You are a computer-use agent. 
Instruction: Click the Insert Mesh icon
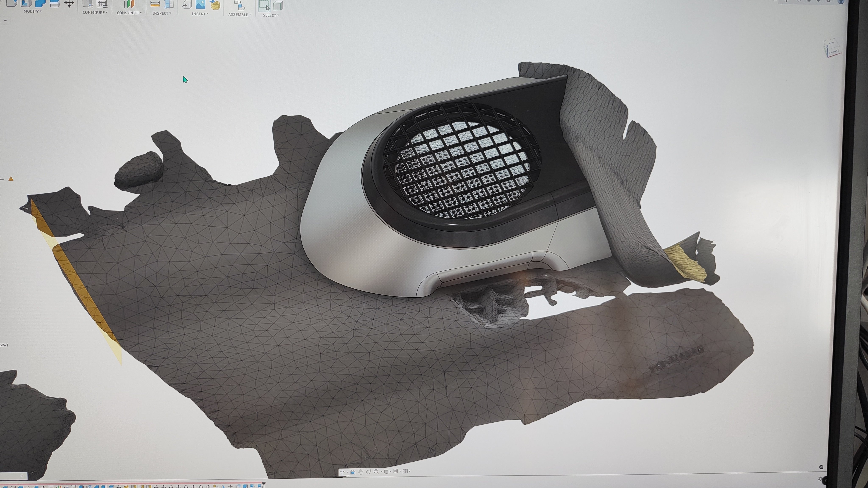click(215, 5)
